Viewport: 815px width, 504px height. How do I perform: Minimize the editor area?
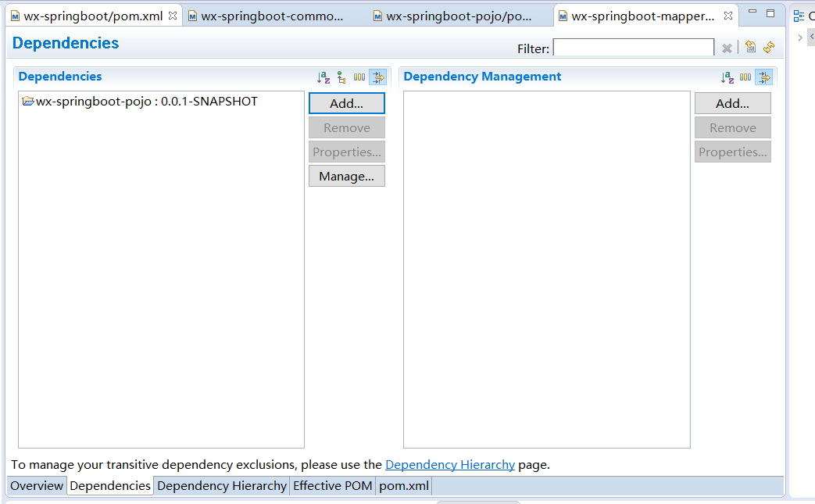pos(752,12)
